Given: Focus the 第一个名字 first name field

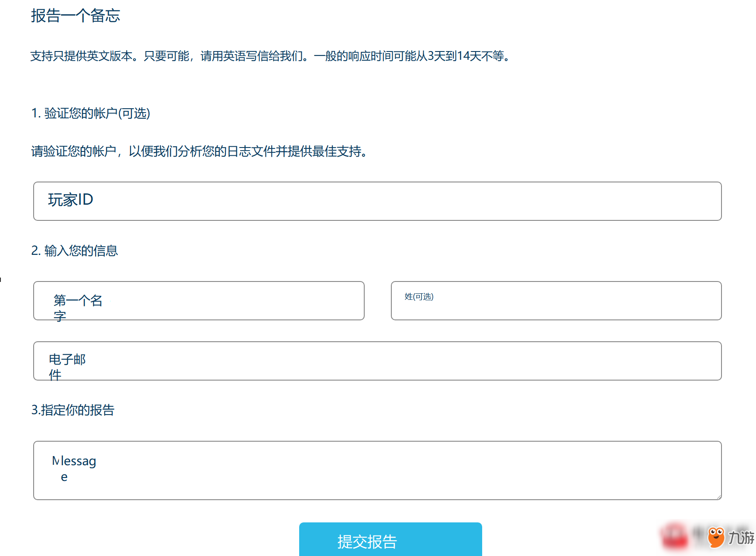Looking at the screenshot, I should [x=199, y=301].
